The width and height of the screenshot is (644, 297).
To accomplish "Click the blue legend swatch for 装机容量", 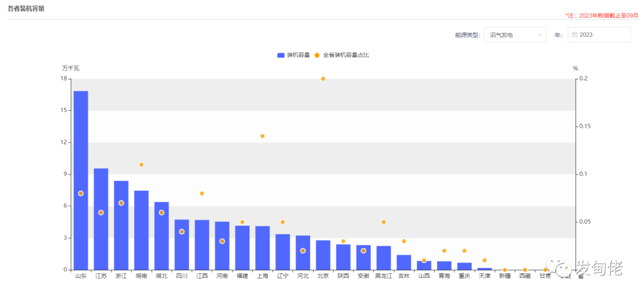I will (281, 55).
